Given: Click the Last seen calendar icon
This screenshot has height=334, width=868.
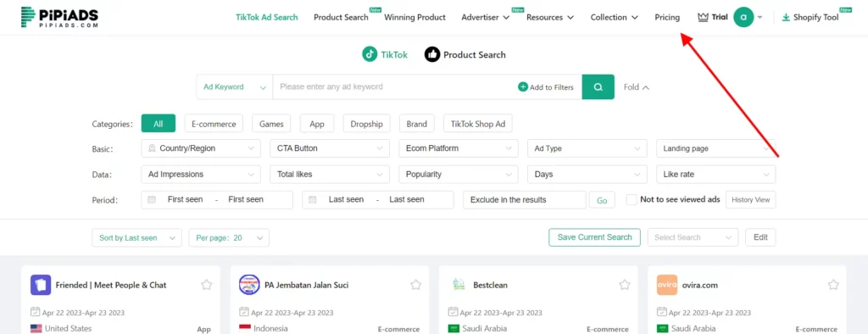Looking at the screenshot, I should [313, 199].
